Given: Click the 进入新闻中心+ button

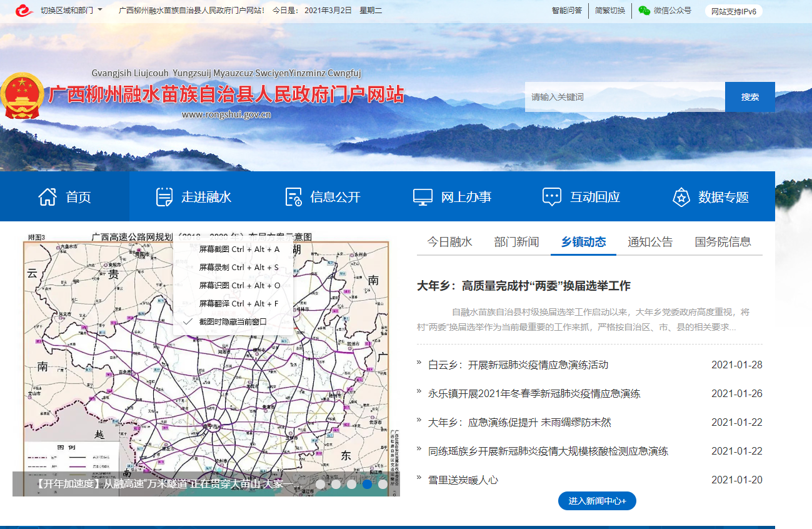Looking at the screenshot, I should 597,501.
